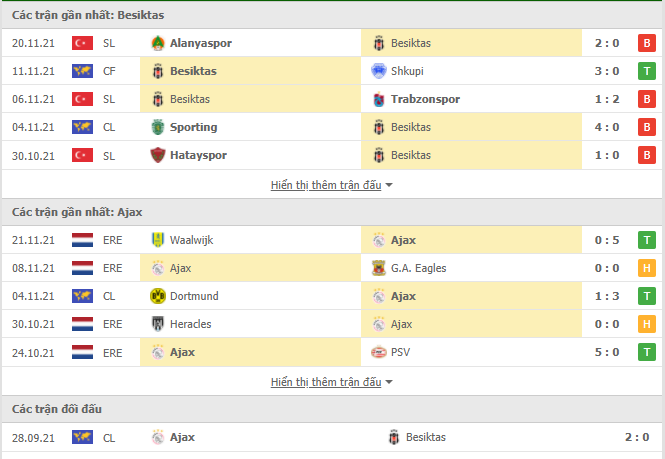Click the Sporting club crest icon
The height and width of the screenshot is (459, 665).
click(158, 127)
